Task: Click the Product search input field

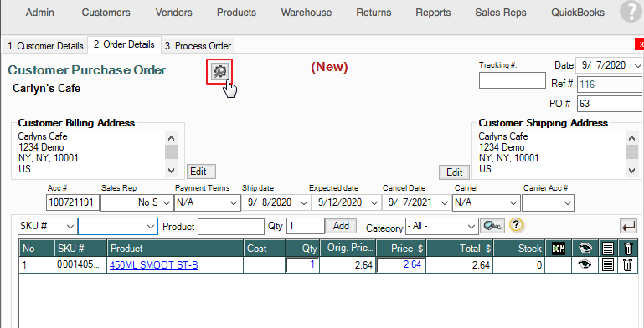Action: click(x=231, y=226)
